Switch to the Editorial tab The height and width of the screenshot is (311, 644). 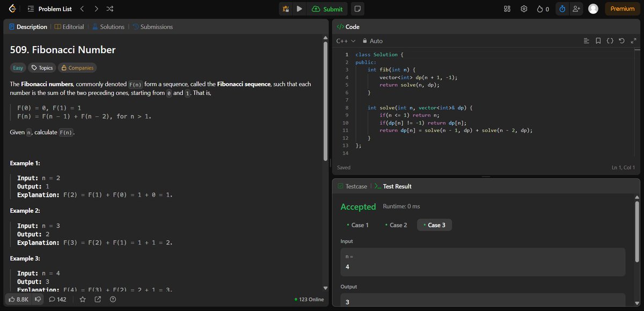point(69,26)
